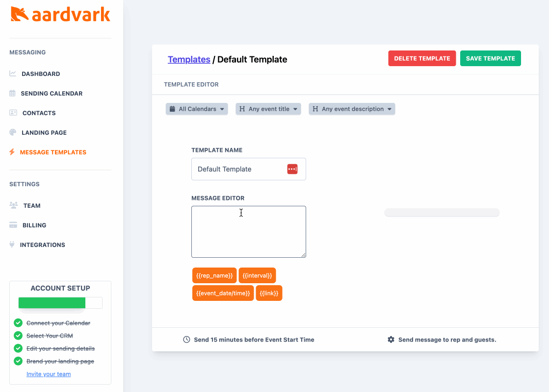
Task: Open the All Calendars dropdown
Action: pos(197,109)
